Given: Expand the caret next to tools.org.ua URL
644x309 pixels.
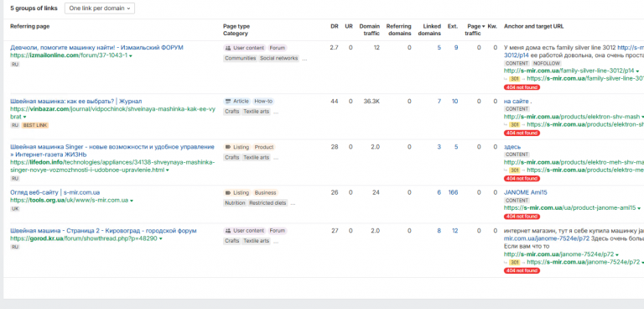Looking at the screenshot, I should tap(132, 201).
